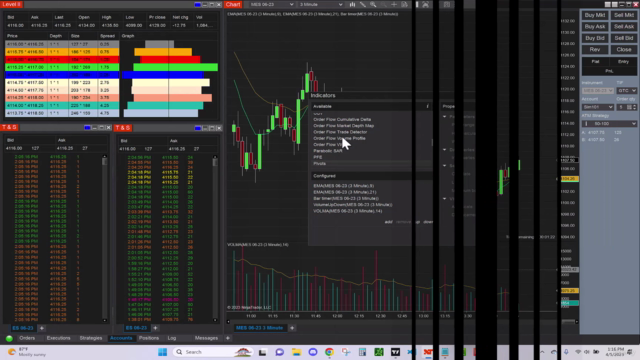
Task: Select Order Flow Market Depth Map indicator
Action: (x=344, y=126)
